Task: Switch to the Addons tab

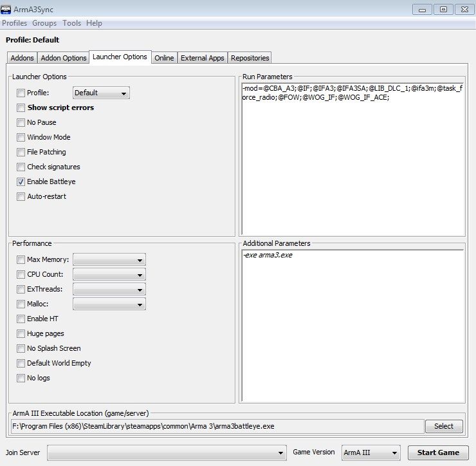Action: 22,58
